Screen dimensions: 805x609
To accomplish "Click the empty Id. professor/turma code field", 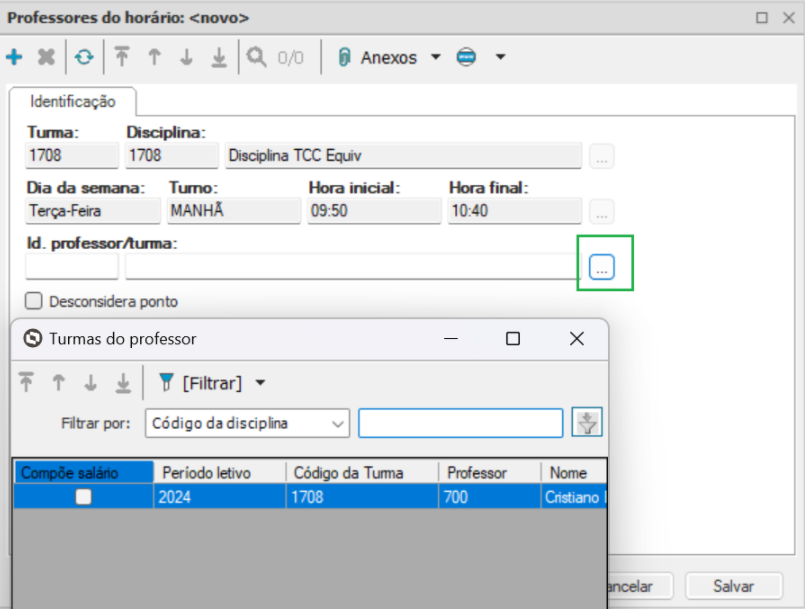I will (72, 267).
